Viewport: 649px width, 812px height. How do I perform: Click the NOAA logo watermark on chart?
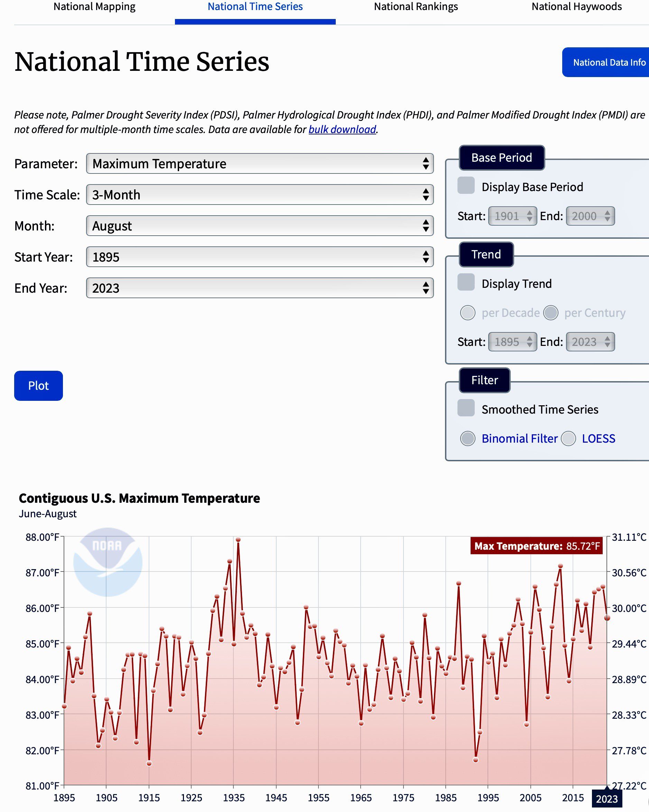108,561
